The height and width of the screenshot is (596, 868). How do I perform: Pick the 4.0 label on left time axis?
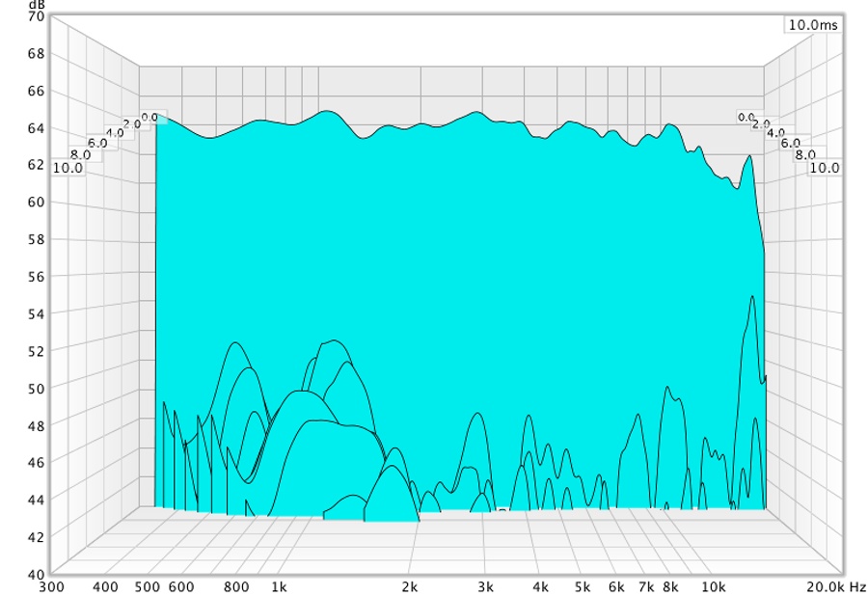pyautogui.click(x=115, y=133)
